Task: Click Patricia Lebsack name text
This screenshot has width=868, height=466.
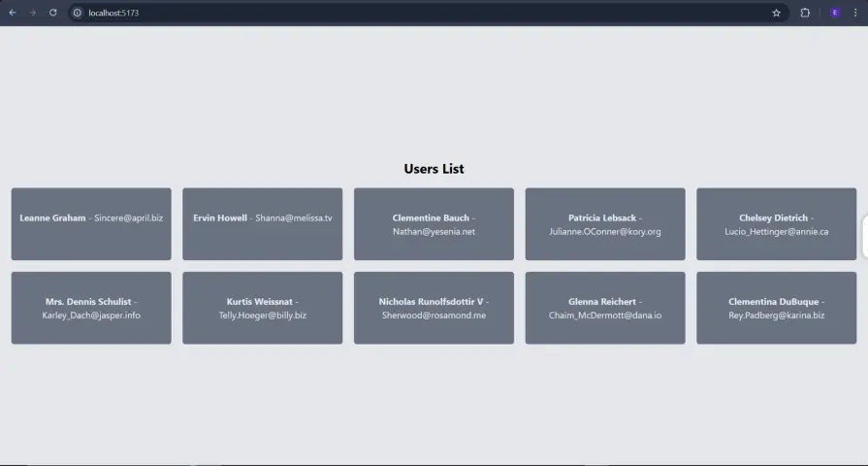Action: 602,217
